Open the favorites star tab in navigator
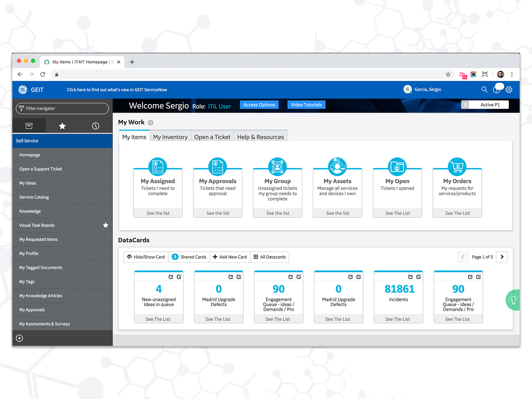The width and height of the screenshot is (532, 399). tap(62, 126)
